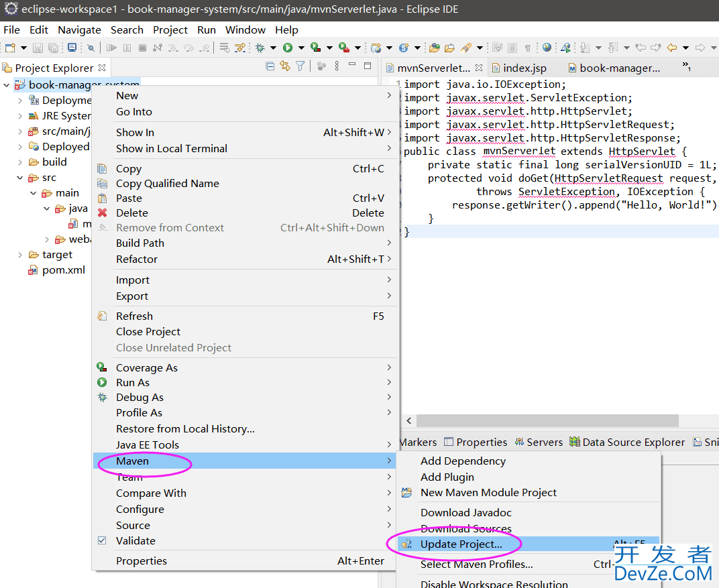
Task: Click the Debug bug icon
Action: tap(260, 48)
